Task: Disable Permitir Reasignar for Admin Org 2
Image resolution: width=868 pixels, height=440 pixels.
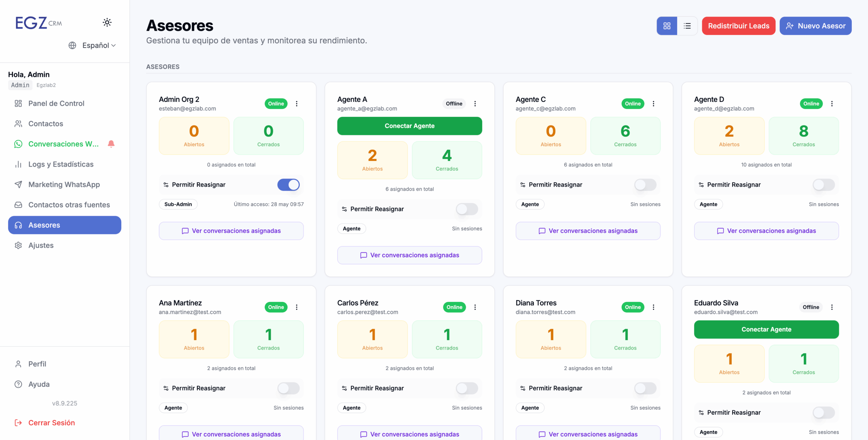Action: click(289, 185)
